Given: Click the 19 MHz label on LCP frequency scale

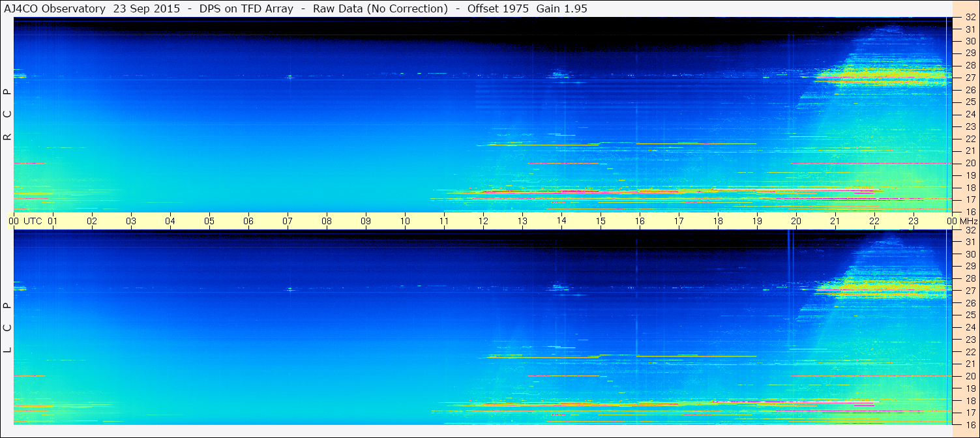Looking at the screenshot, I should coord(970,388).
